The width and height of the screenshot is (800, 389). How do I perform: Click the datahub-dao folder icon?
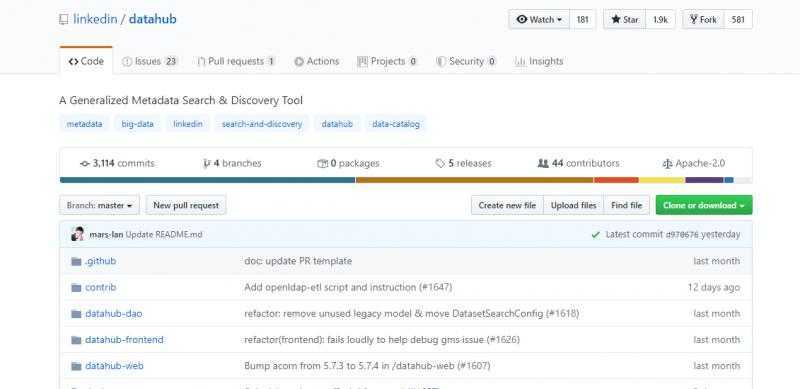[x=77, y=314]
